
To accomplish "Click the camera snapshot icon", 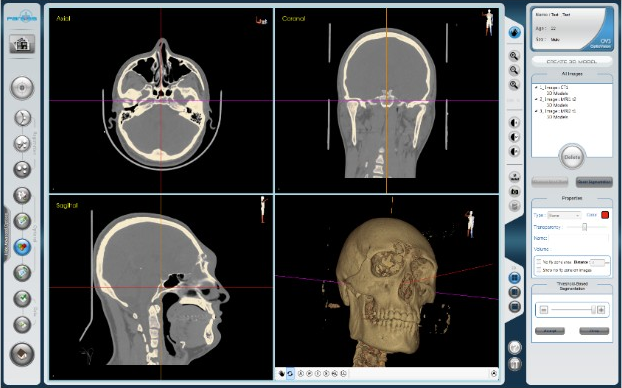I will click(x=514, y=192).
